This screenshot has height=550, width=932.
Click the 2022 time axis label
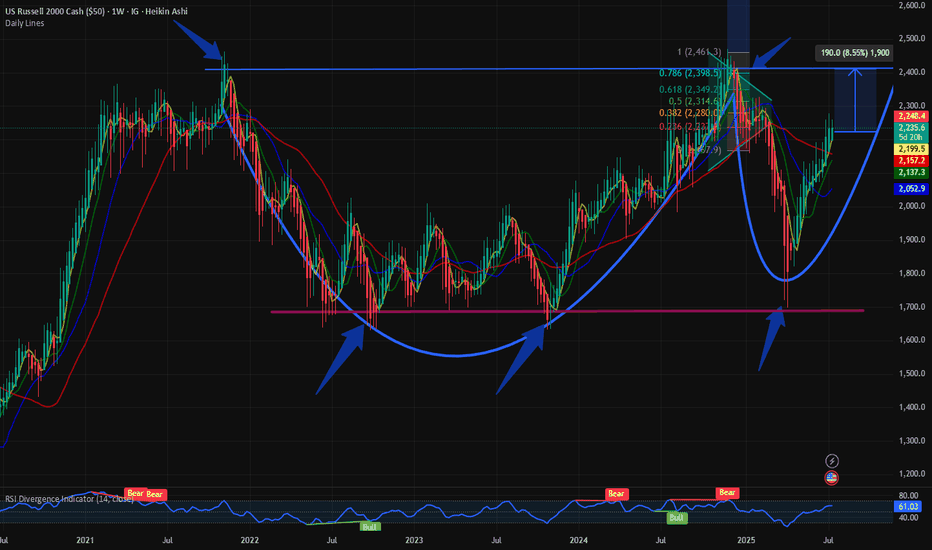(x=250, y=540)
